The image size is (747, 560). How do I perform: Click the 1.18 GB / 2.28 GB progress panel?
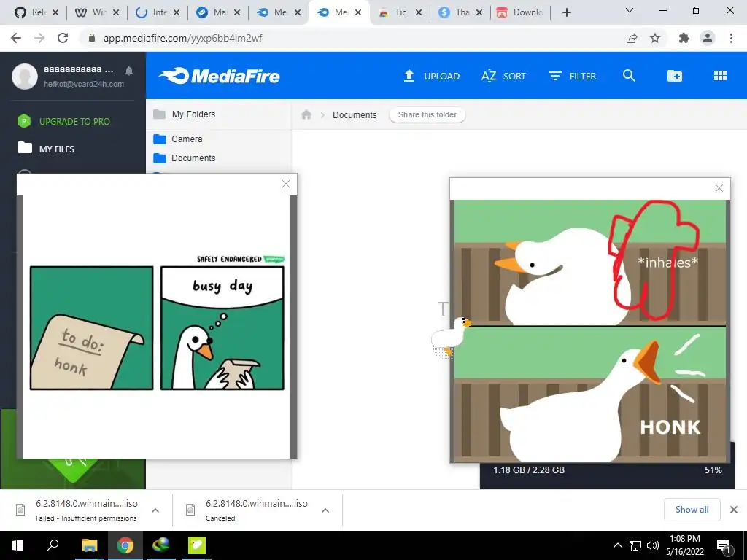pyautogui.click(x=608, y=470)
